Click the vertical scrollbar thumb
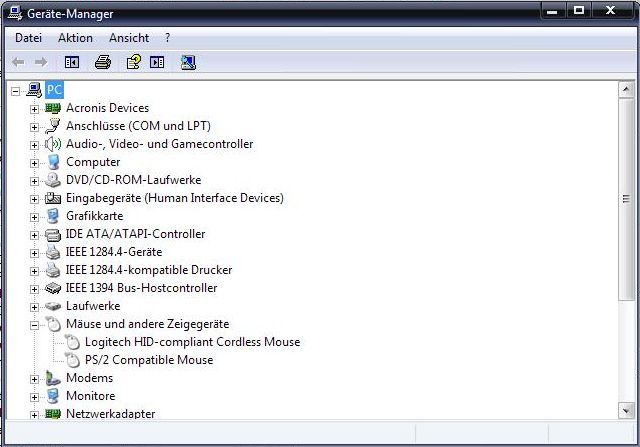The image size is (640, 447). (626, 199)
